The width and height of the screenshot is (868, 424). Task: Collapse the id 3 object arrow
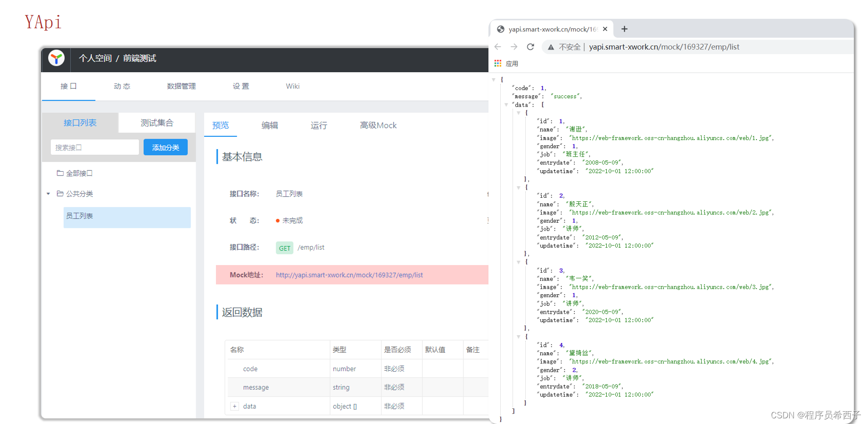click(x=519, y=262)
